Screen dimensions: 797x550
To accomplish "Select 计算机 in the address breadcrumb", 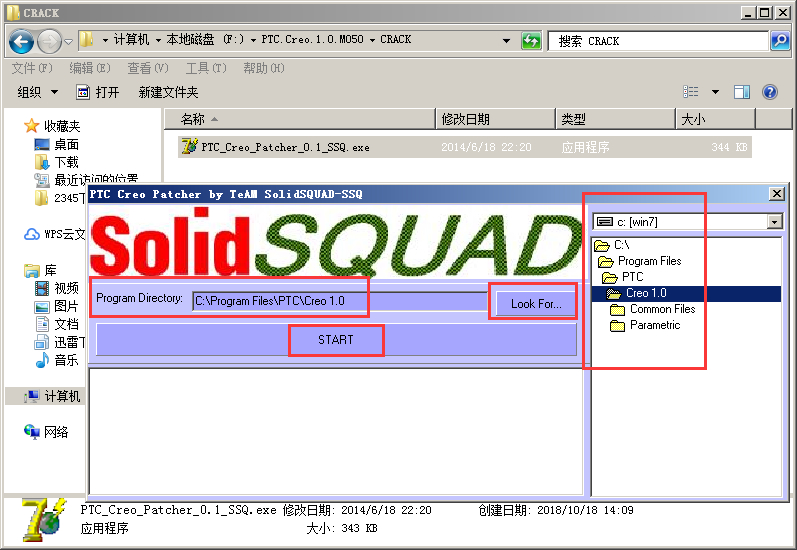I will [x=131, y=40].
